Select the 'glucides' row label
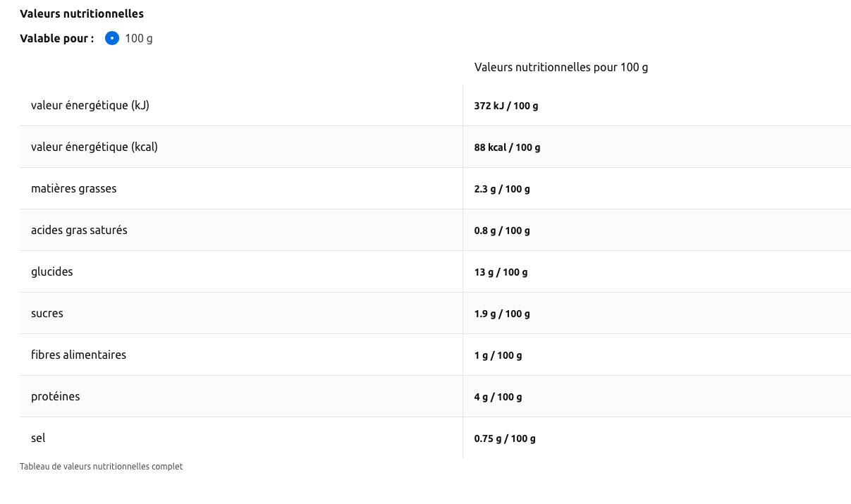Image resolution: width=851 pixels, height=504 pixels. click(x=52, y=272)
